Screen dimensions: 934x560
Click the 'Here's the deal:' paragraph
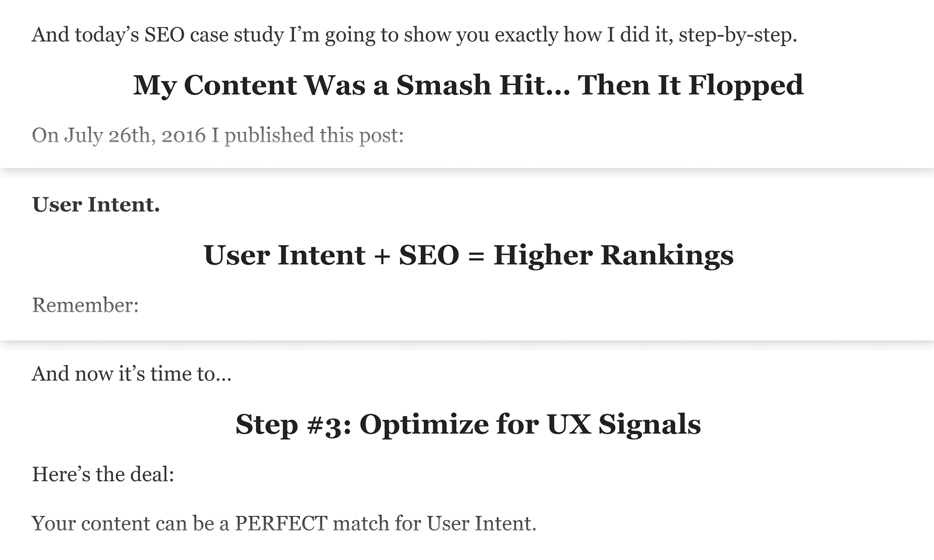[103, 475]
